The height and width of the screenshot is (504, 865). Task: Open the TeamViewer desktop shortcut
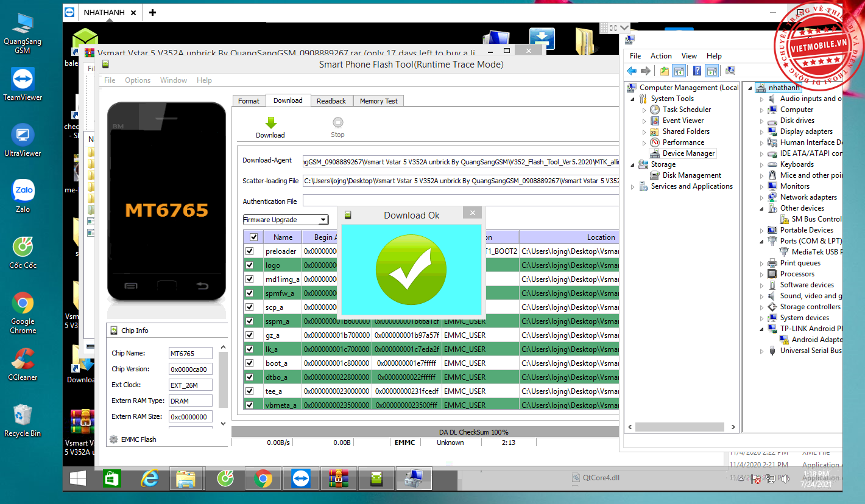pyautogui.click(x=23, y=84)
